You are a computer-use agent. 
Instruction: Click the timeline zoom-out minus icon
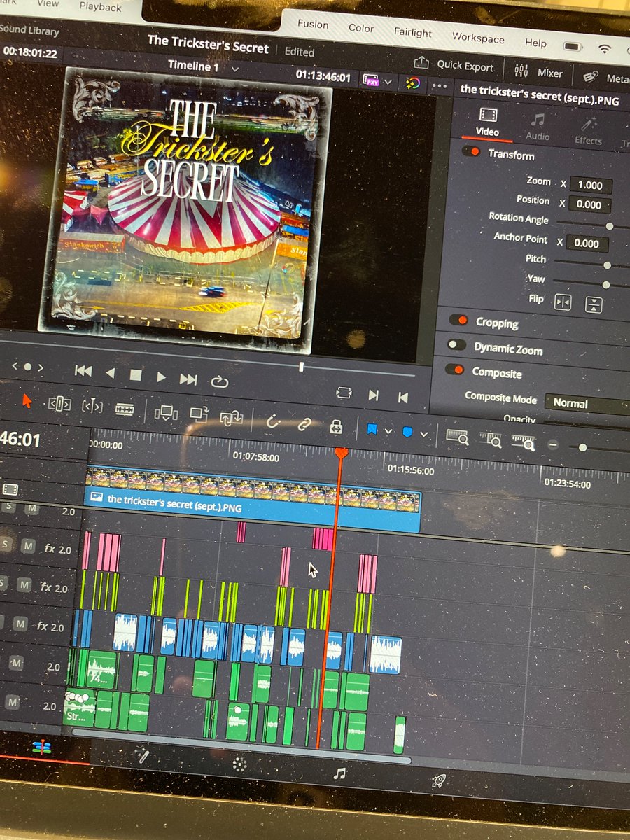553,445
